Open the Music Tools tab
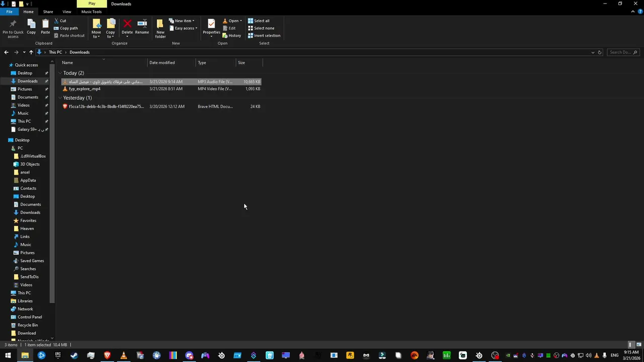This screenshot has height=362, width=644. pyautogui.click(x=92, y=12)
